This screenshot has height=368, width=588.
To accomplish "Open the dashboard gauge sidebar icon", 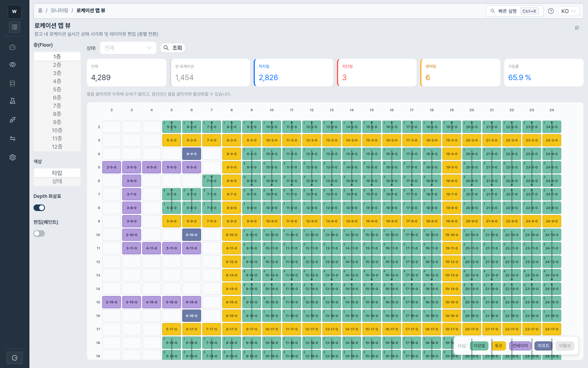I will coord(13,47).
